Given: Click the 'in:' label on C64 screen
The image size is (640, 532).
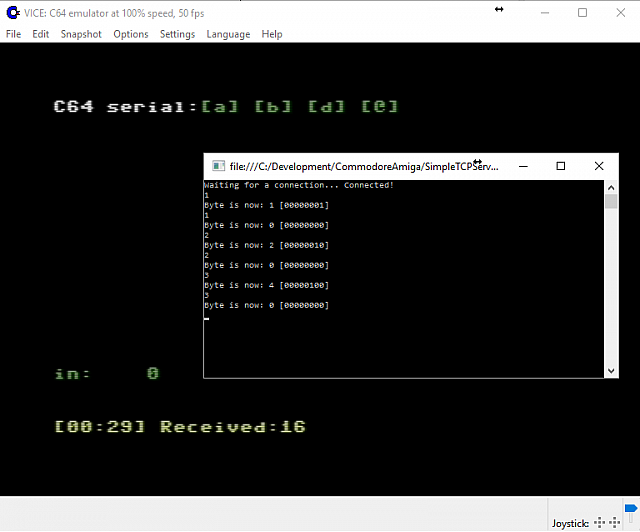Looking at the screenshot, I should [73, 374].
